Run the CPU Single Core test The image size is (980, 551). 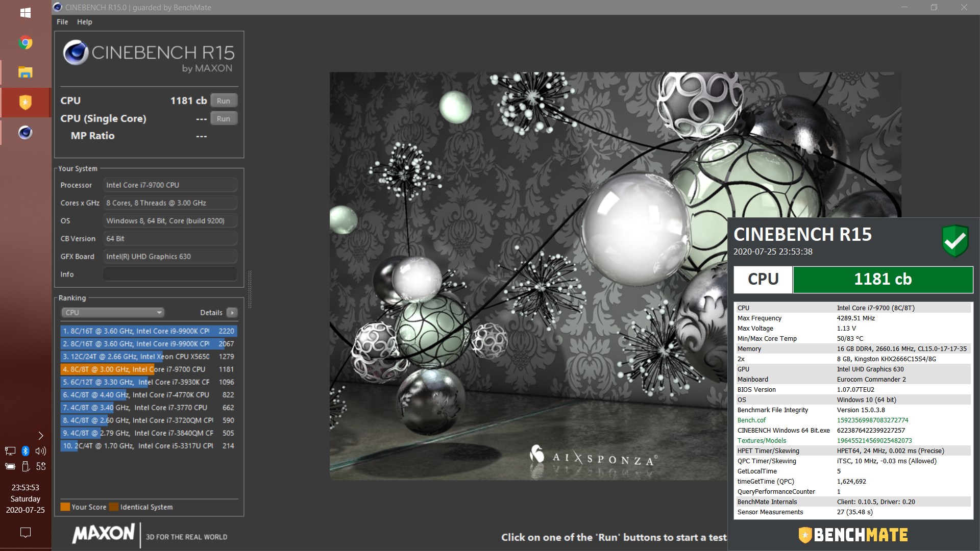224,119
